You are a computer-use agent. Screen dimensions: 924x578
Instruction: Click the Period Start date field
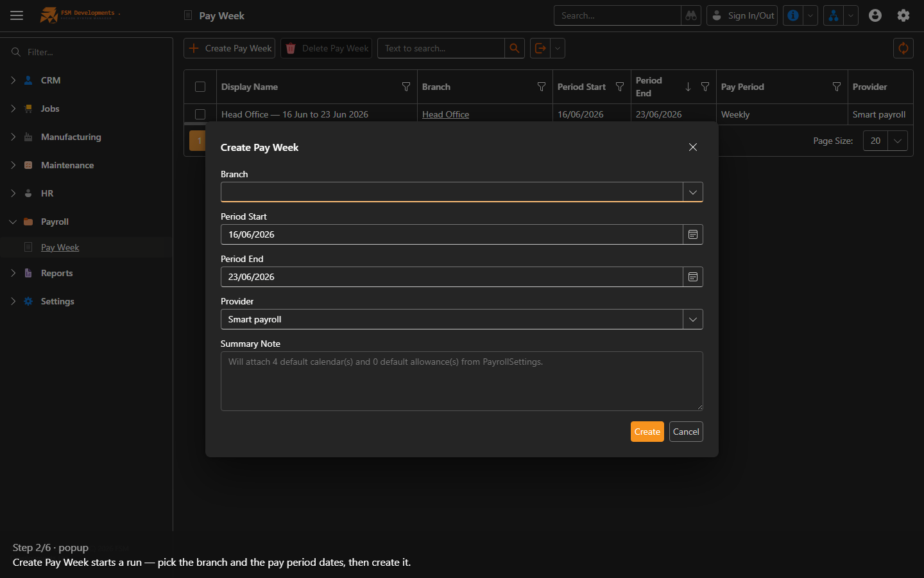tap(452, 234)
